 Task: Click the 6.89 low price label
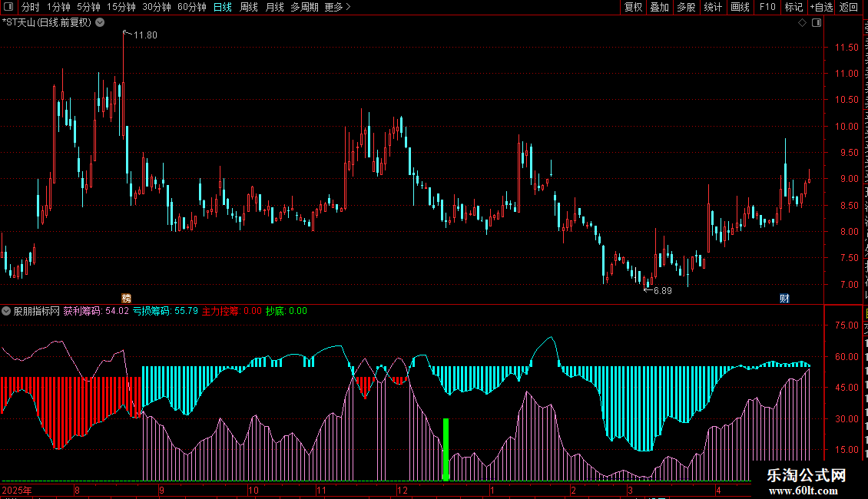663,291
